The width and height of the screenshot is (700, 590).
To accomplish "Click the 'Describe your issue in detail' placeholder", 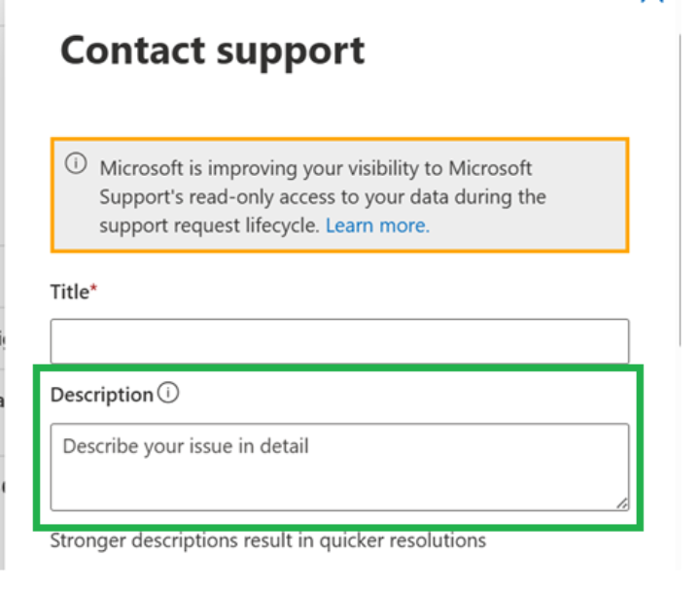I will pyautogui.click(x=186, y=446).
